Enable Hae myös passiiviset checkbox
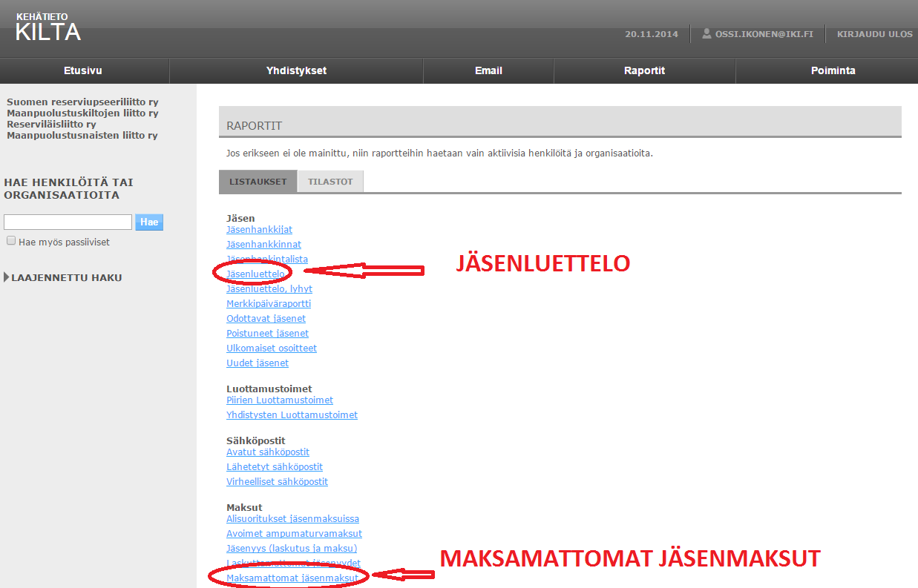The height and width of the screenshot is (588, 918). [11, 241]
